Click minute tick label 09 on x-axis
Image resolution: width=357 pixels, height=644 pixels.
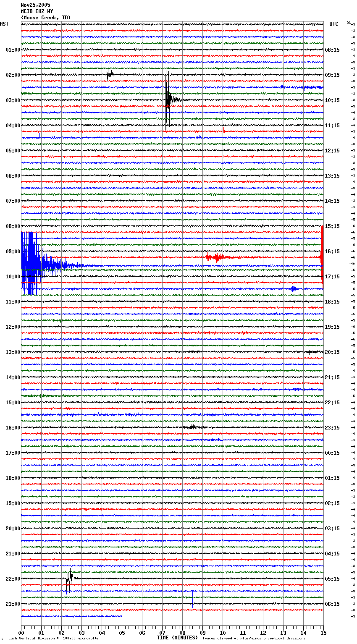(x=202, y=633)
